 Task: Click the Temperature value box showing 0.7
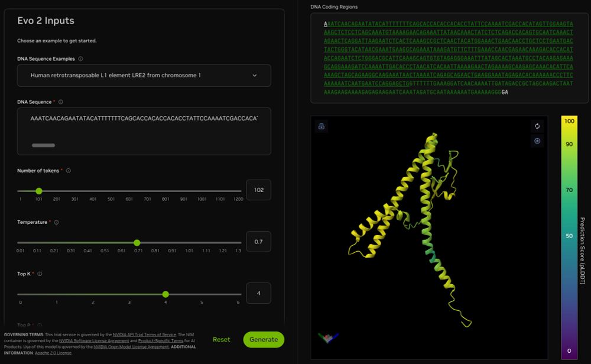pyautogui.click(x=259, y=242)
